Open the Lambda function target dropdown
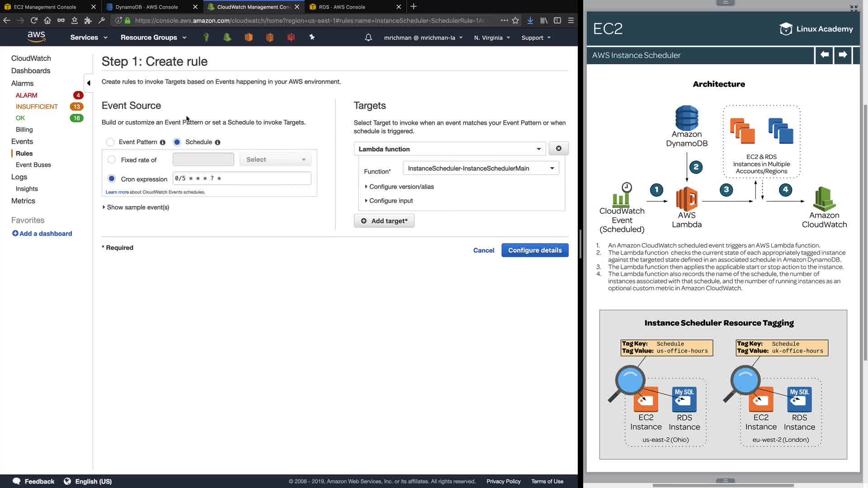 (450, 149)
